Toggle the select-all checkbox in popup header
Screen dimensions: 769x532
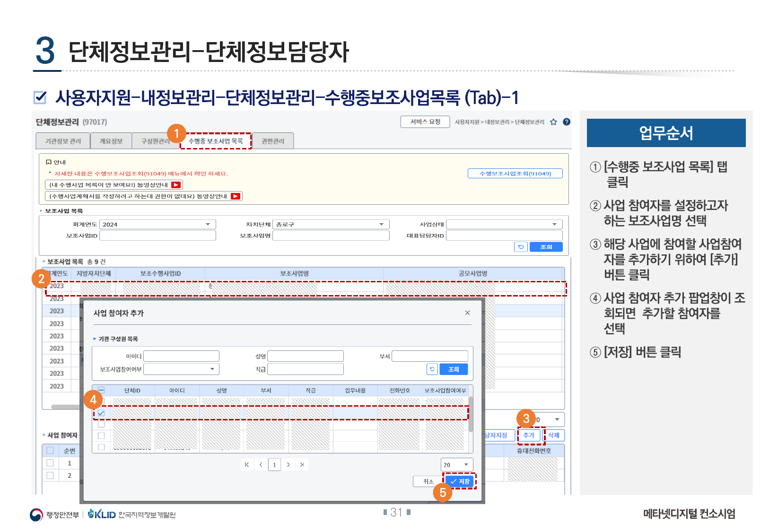(101, 391)
